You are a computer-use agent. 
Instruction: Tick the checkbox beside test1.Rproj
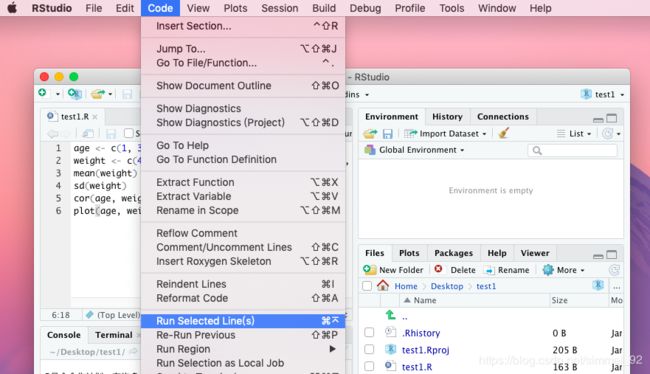click(x=369, y=350)
